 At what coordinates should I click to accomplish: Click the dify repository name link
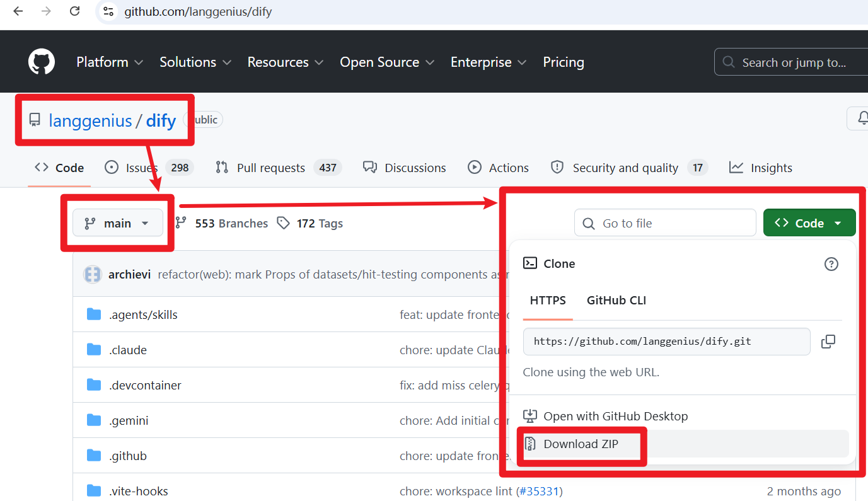pos(161,120)
